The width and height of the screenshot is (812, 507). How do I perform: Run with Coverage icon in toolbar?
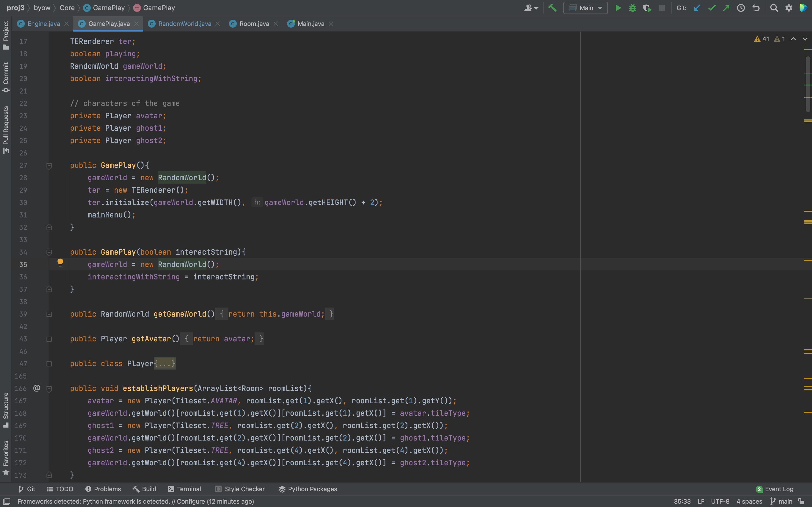click(x=647, y=8)
